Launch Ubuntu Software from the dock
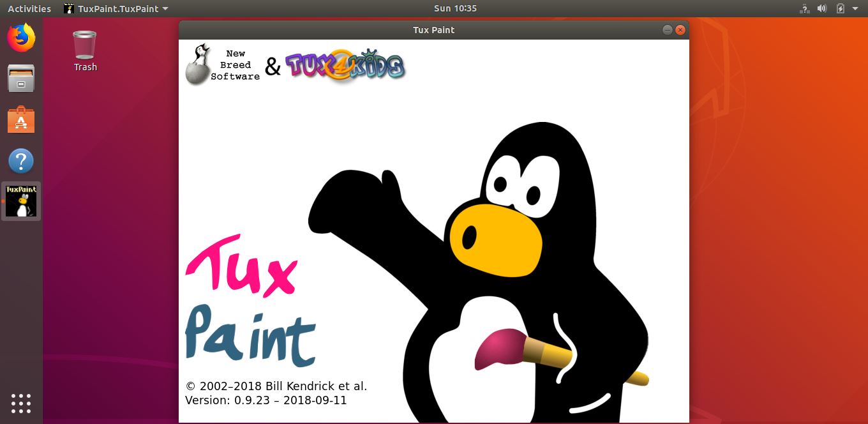Image resolution: width=868 pixels, height=424 pixels. (x=21, y=119)
